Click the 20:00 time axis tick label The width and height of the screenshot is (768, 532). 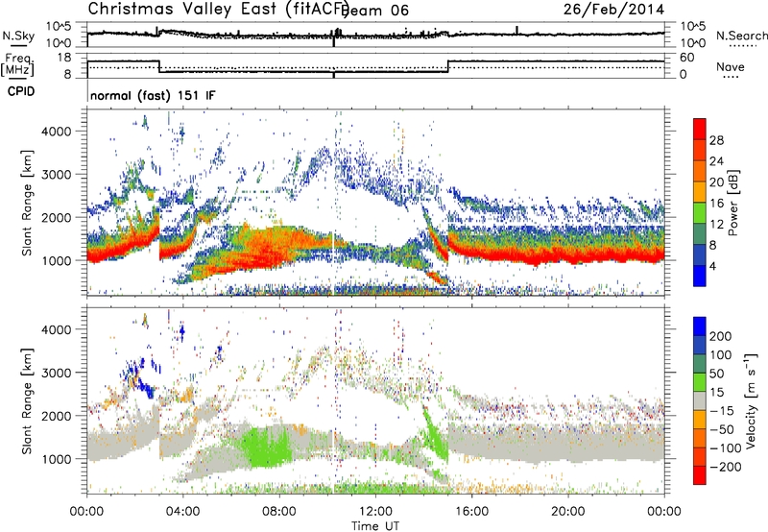(567, 512)
